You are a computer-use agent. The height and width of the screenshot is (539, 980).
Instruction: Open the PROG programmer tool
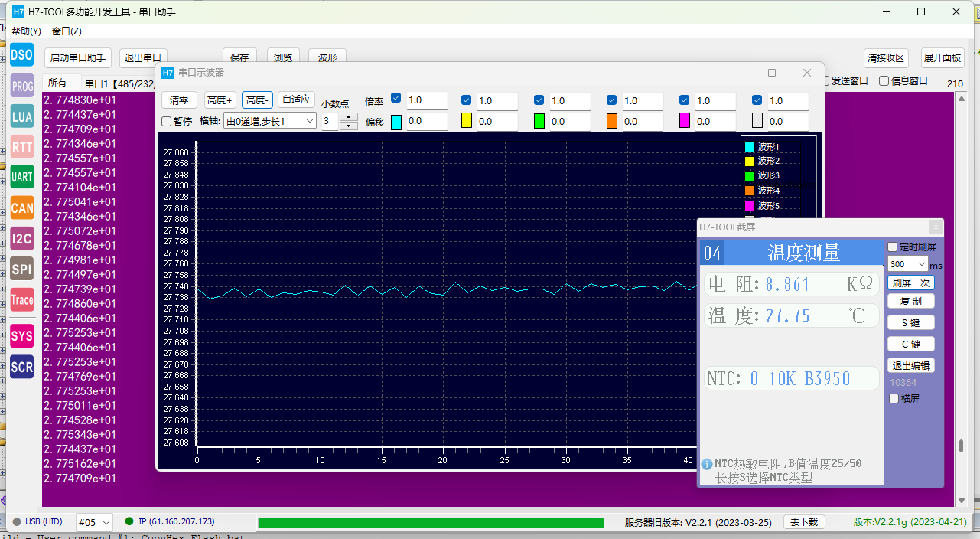[22, 86]
